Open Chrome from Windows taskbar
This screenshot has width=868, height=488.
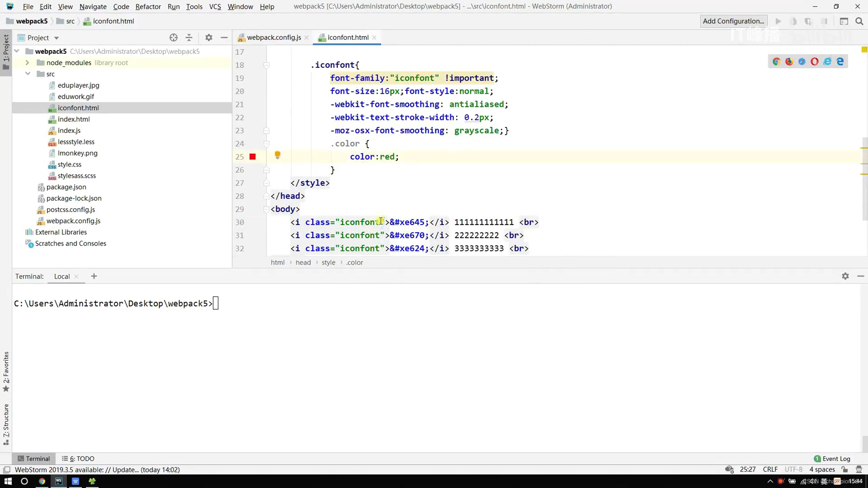[42, 481]
